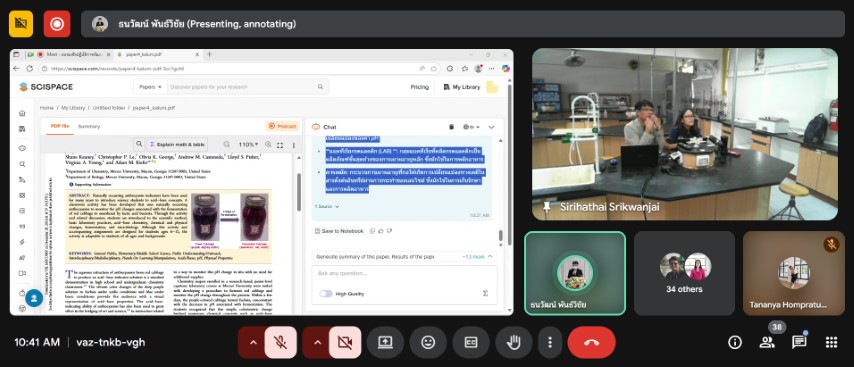Turn on captions with CC button
This screenshot has width=854, height=367.
pyautogui.click(x=471, y=342)
